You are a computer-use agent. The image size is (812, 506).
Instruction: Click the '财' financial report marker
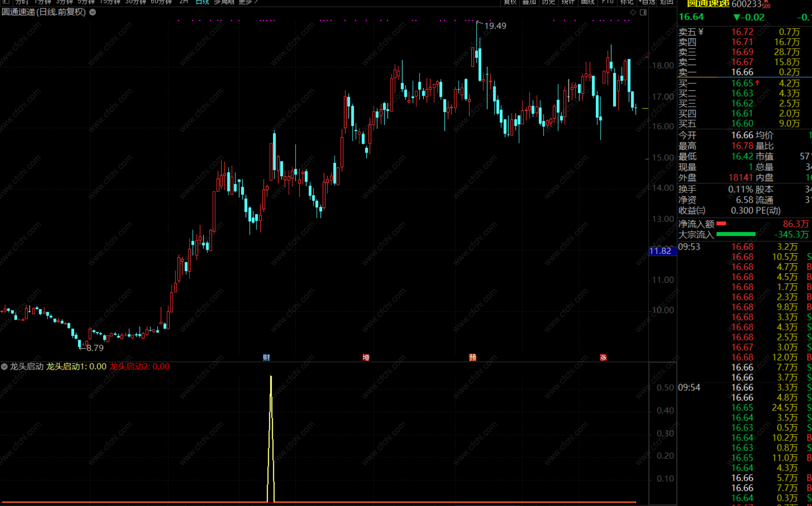[266, 358]
